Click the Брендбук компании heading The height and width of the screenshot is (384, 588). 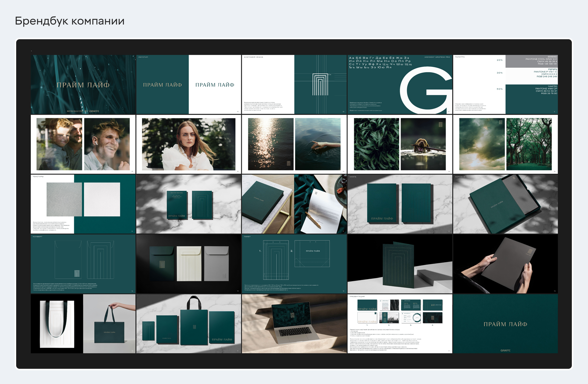tap(70, 21)
